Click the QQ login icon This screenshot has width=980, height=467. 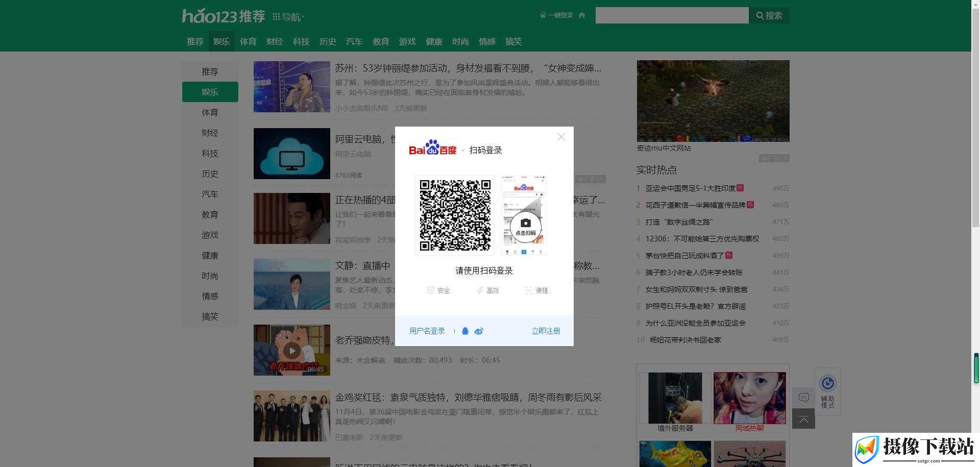click(465, 331)
